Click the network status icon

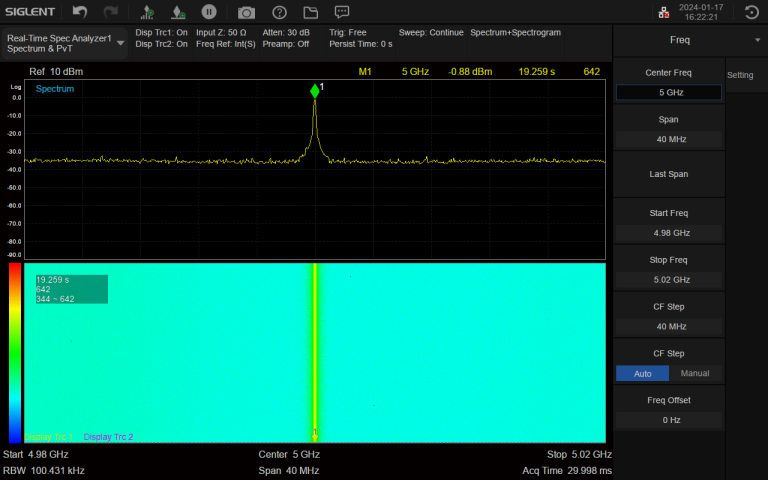pos(664,12)
